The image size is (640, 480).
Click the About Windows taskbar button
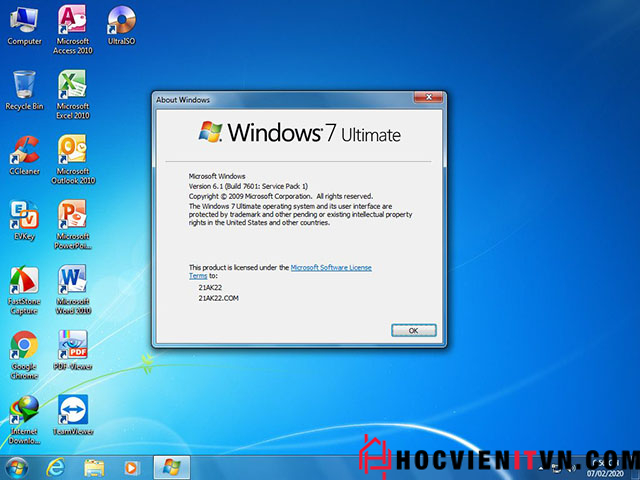coord(171,468)
